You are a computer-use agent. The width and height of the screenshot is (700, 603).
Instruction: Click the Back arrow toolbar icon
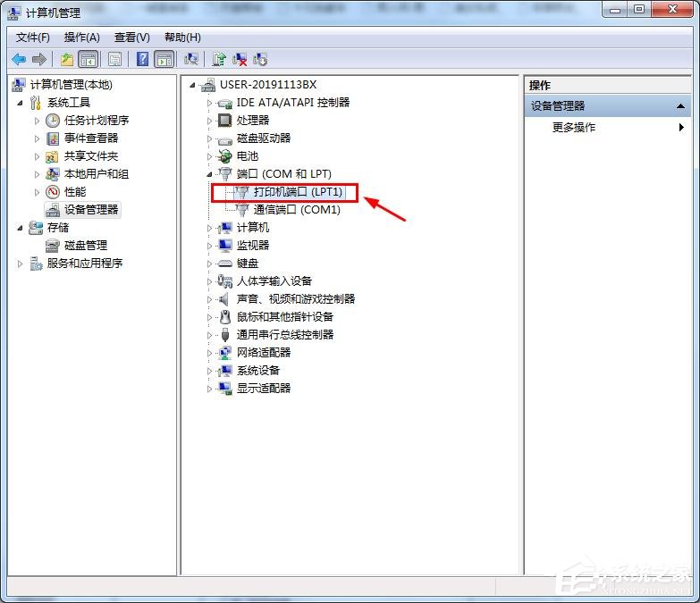(x=19, y=59)
